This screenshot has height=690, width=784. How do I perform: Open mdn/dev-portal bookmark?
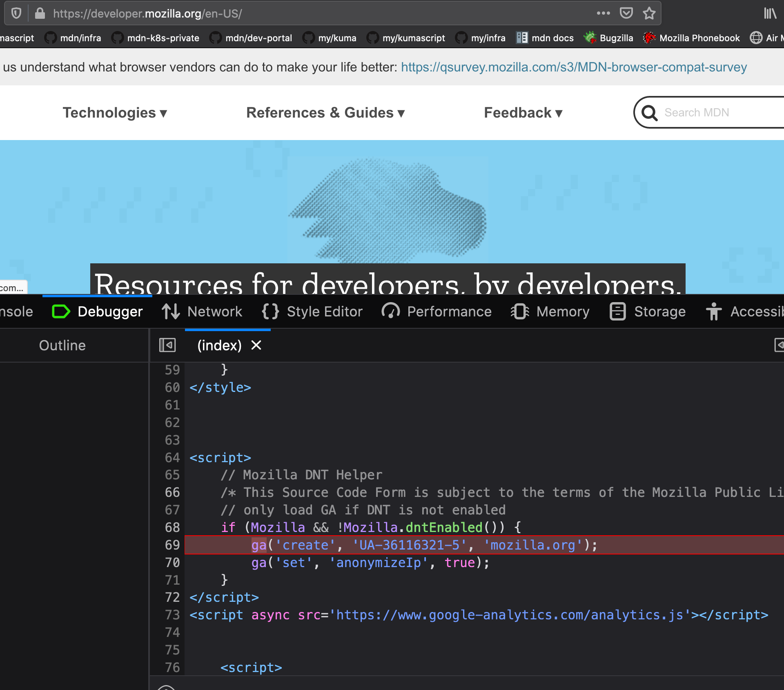(251, 38)
